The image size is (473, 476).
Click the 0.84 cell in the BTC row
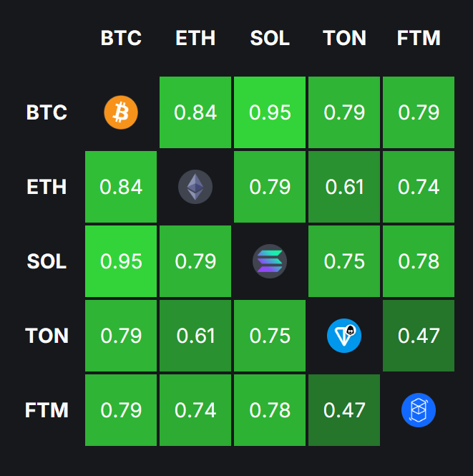pos(195,112)
